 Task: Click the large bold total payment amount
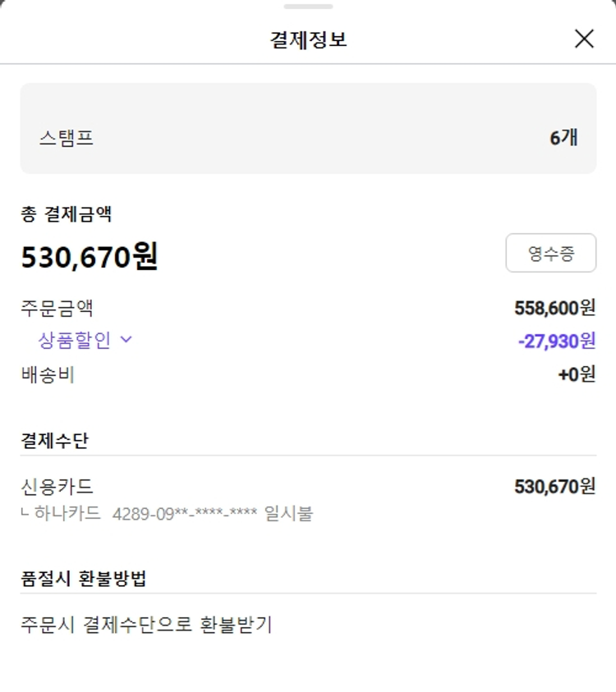tap(89, 257)
